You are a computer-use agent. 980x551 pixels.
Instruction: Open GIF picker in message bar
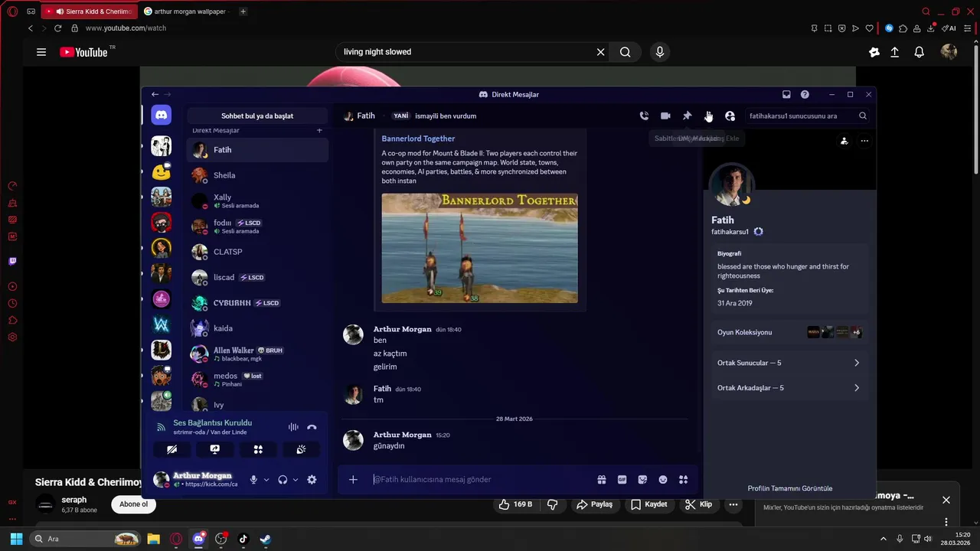(622, 479)
